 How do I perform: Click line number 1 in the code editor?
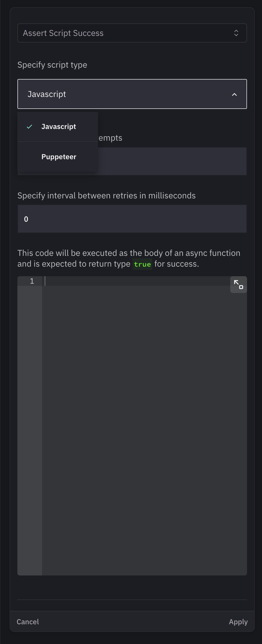pos(31,281)
